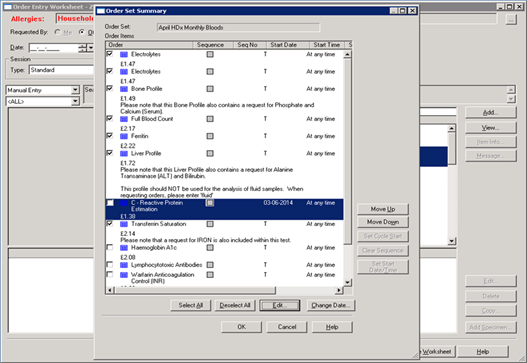Click blue icon beside Bone Profile order
The image size is (527, 363).
[x=124, y=89]
